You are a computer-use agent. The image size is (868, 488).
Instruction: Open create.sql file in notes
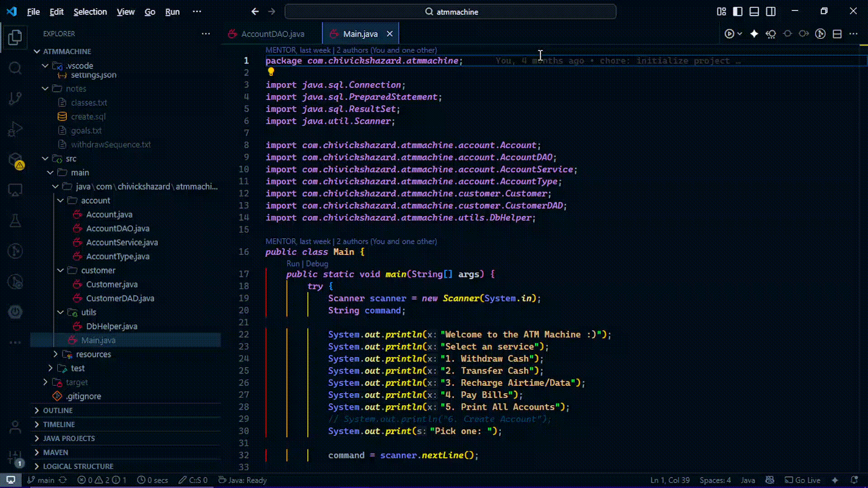coord(88,117)
